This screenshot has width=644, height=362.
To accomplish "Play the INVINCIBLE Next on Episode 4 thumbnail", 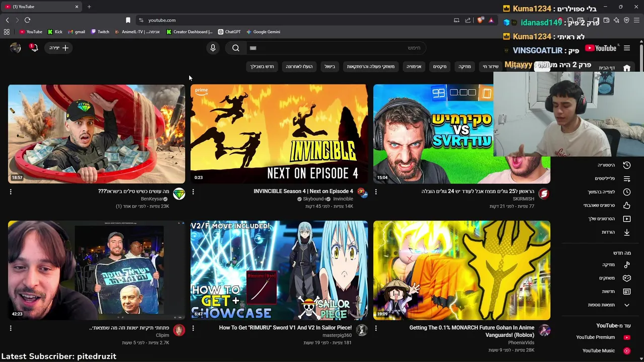I will (279, 134).
